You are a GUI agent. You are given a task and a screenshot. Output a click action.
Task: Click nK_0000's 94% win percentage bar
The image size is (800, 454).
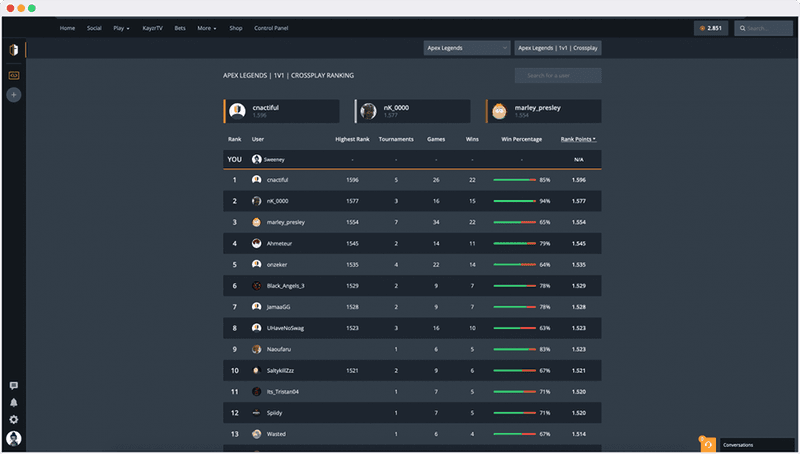[514, 201]
